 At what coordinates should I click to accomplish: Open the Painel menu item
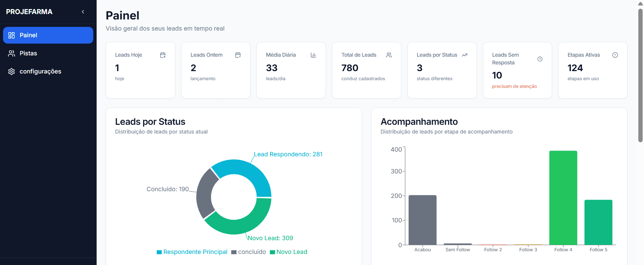point(48,35)
